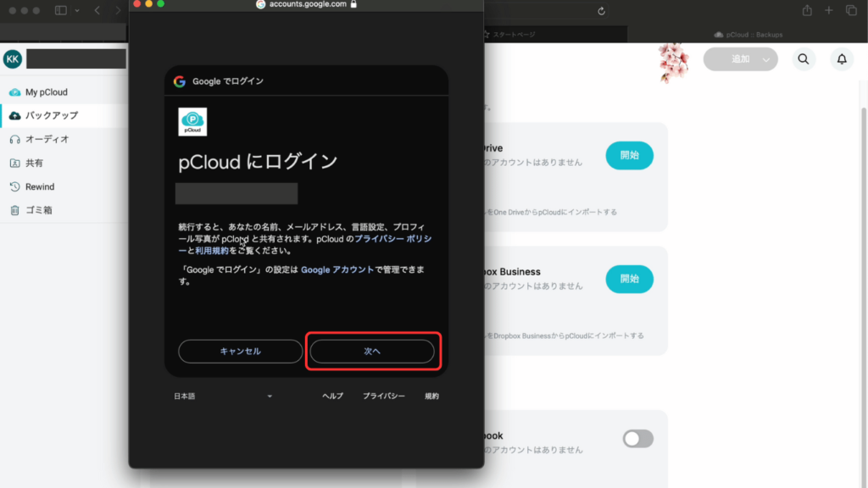Click the lock icon beside accounts.google.com

pos(353,4)
